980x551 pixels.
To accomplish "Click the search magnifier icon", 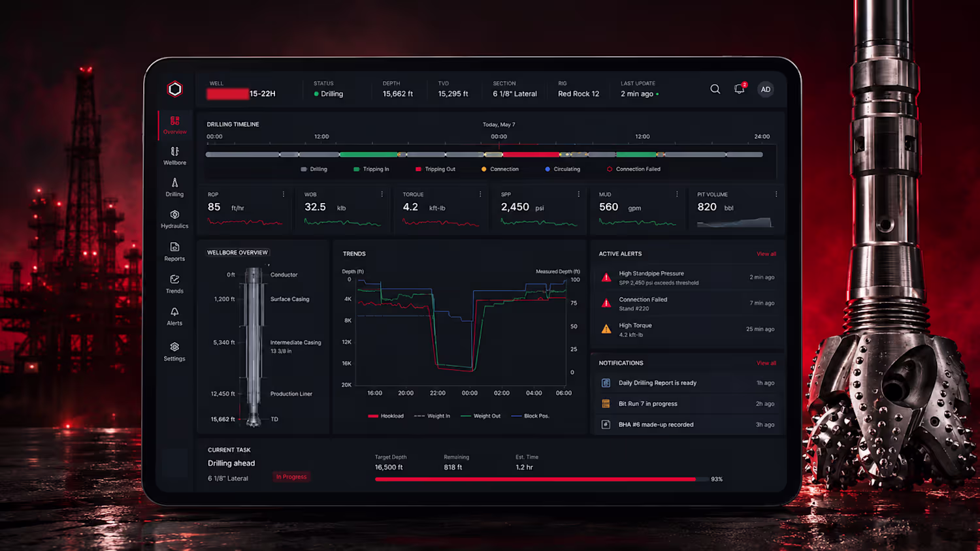I will 715,89.
